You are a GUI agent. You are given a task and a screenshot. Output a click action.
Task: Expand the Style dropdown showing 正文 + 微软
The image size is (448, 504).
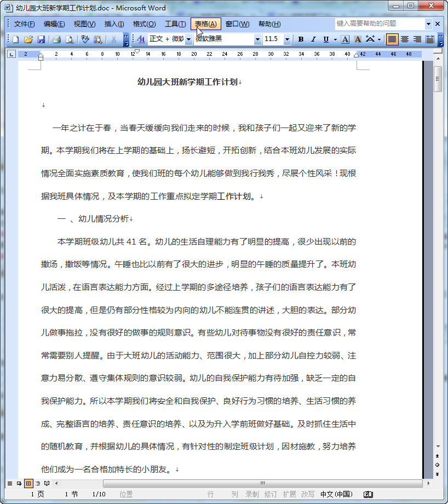(x=189, y=39)
